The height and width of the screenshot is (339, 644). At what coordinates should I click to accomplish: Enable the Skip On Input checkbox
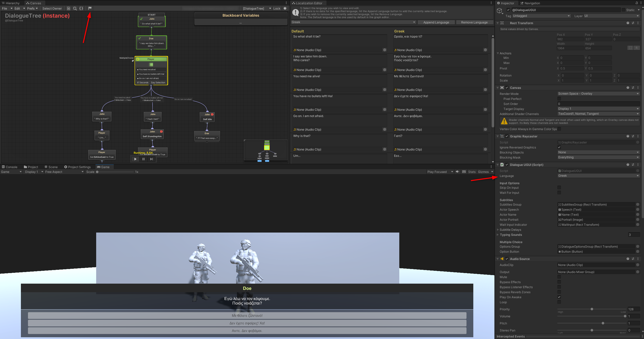(x=559, y=187)
